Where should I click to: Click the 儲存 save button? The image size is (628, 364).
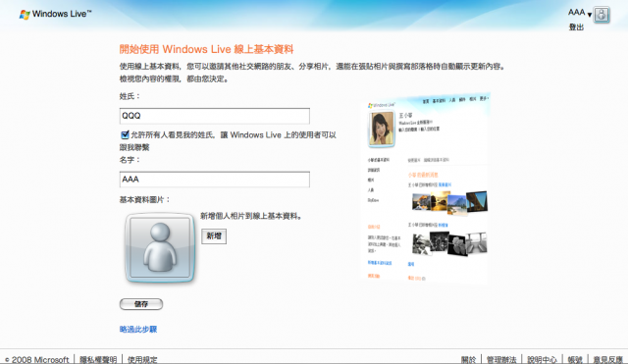(141, 304)
